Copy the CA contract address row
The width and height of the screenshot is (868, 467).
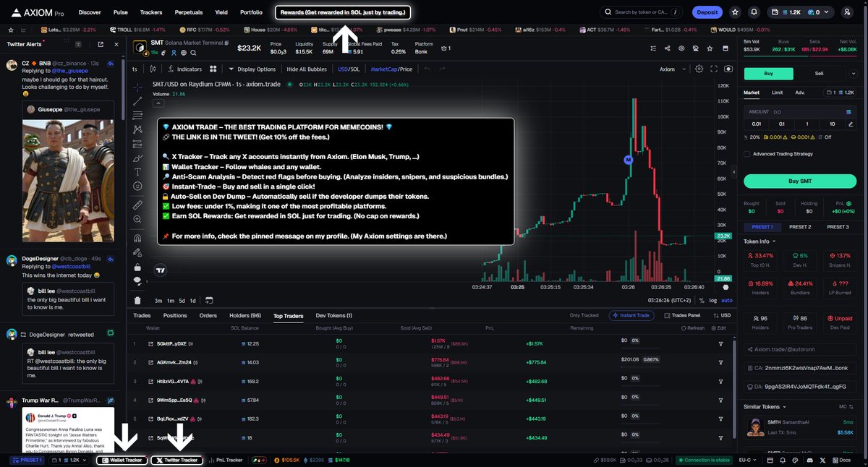click(799, 367)
